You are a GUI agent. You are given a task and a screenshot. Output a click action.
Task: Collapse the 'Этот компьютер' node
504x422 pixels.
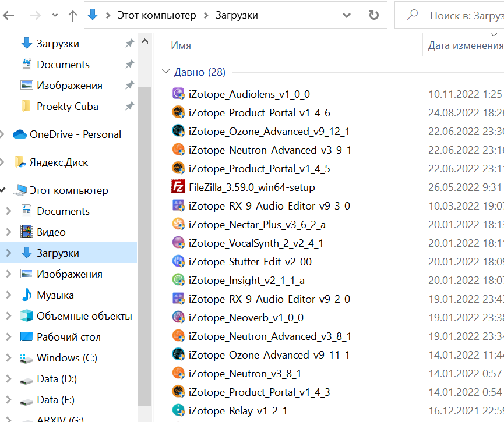click(2, 190)
